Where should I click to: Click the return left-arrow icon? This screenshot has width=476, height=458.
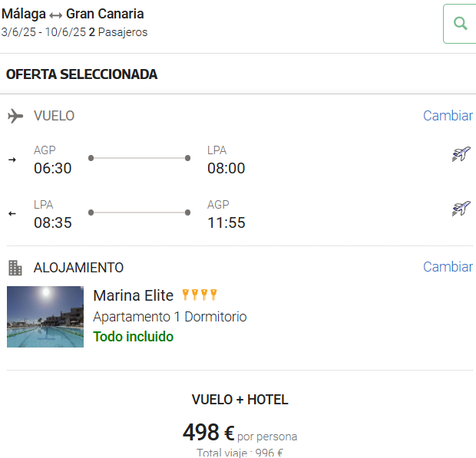(x=12, y=214)
